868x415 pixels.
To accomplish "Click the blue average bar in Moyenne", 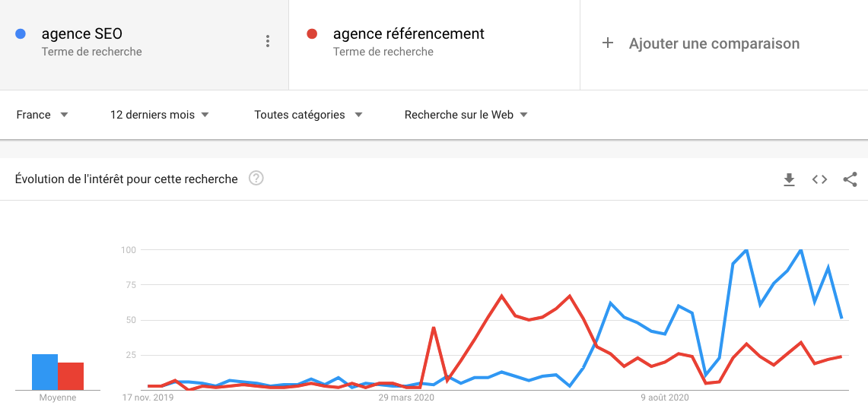I will (x=45, y=372).
